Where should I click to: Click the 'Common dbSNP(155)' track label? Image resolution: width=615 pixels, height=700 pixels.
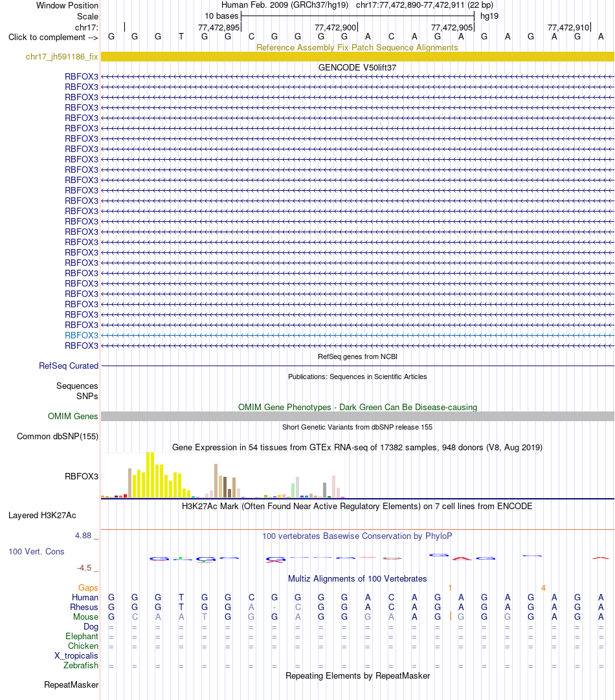click(x=57, y=437)
